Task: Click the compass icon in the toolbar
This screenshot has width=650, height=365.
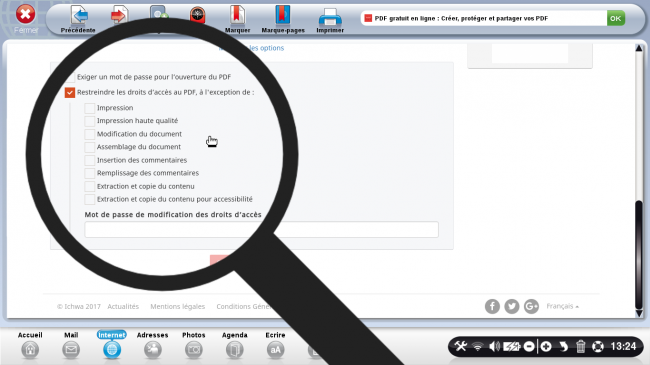Action: 198,16
